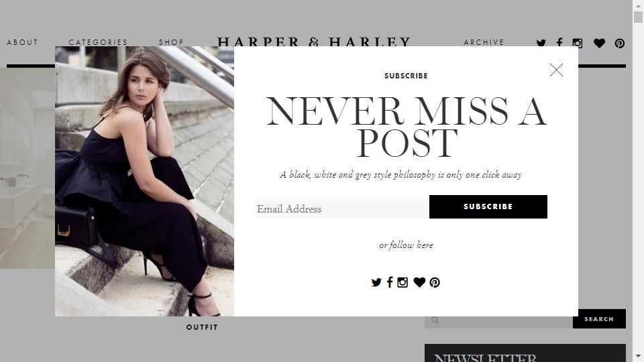Click the black Subscribe button
644x362 pixels.
click(488, 207)
